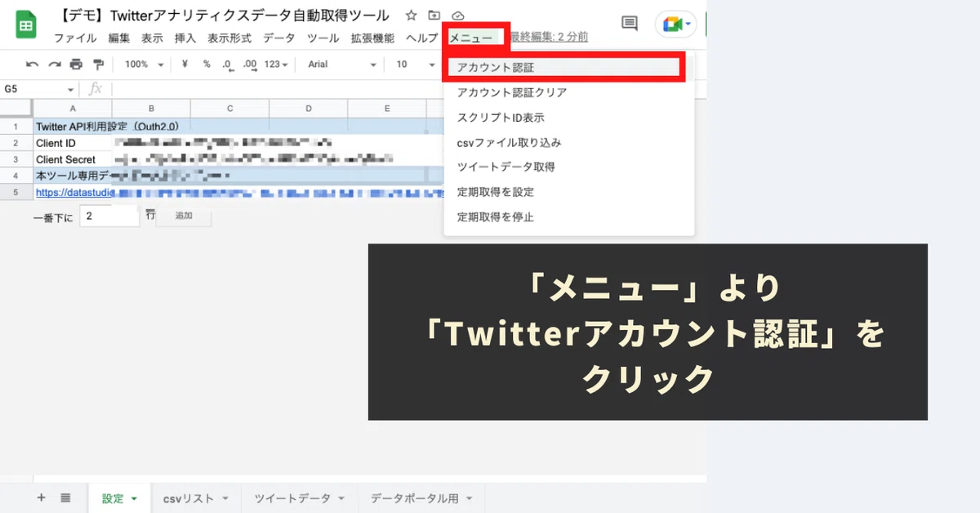Decrease decimal places
The height and width of the screenshot is (513, 980).
(x=228, y=65)
